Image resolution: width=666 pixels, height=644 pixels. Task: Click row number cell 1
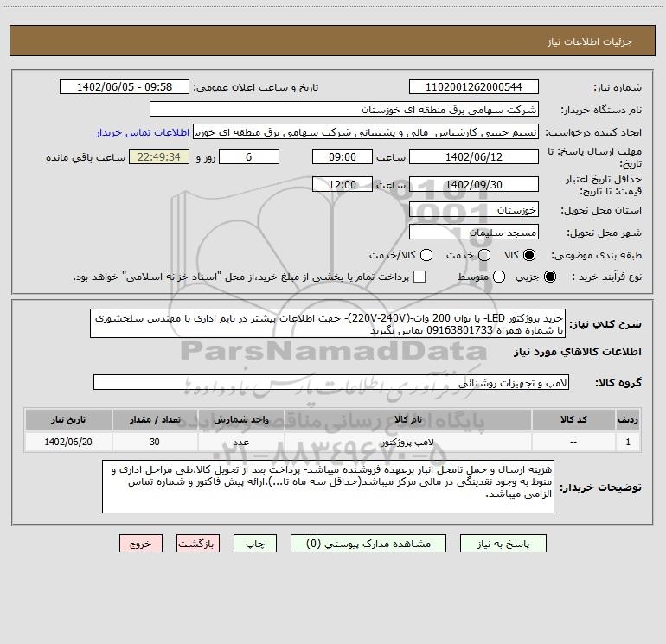628,442
